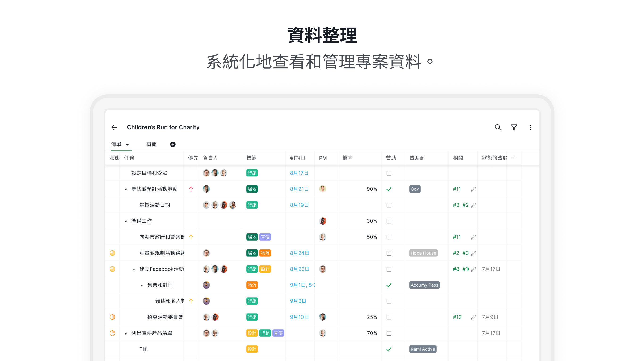This screenshot has width=644, height=361.
Task: Click the Gov sponsor tag
Action: coord(415,189)
